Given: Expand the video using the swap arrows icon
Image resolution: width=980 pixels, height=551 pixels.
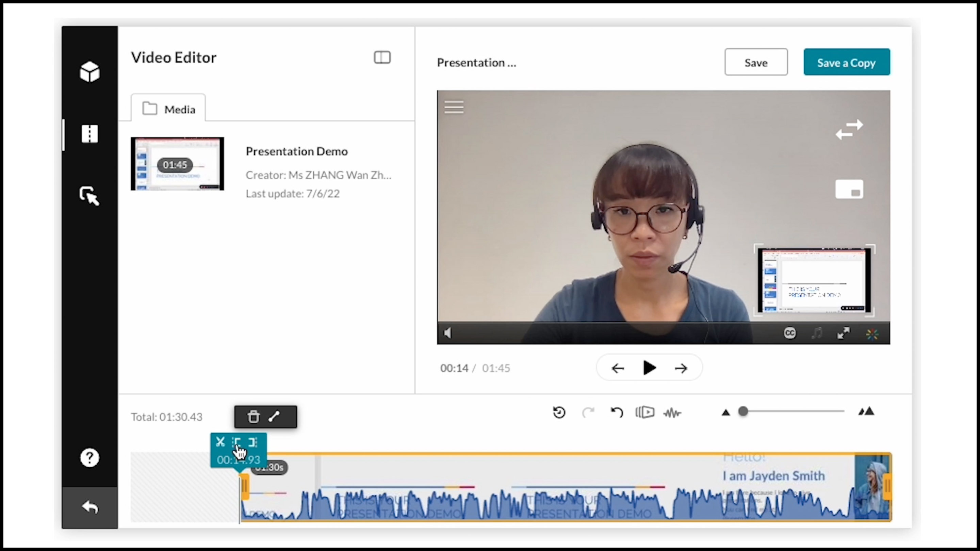Looking at the screenshot, I should [x=850, y=129].
